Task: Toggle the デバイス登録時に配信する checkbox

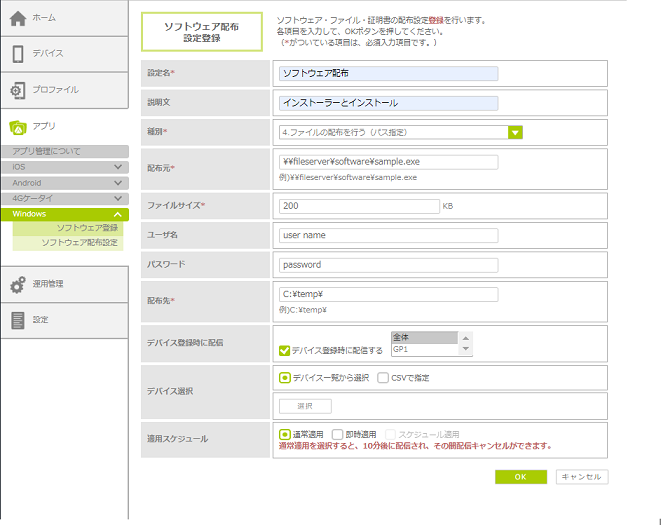Action: pos(285,351)
